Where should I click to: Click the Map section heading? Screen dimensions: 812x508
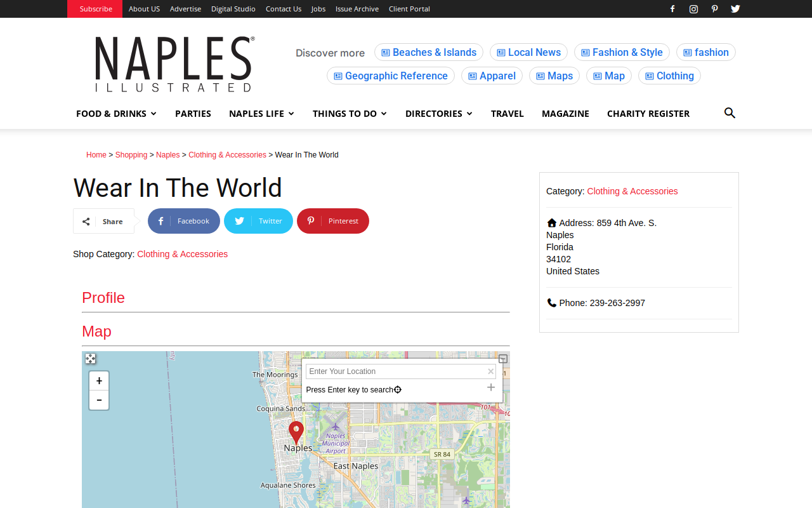click(96, 331)
